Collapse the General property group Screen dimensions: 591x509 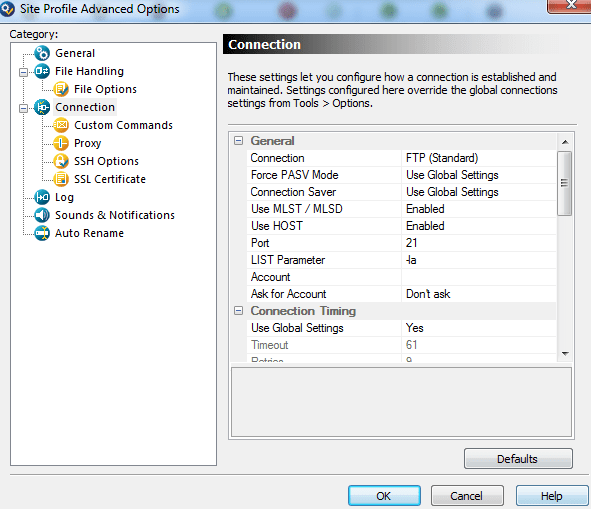point(239,141)
